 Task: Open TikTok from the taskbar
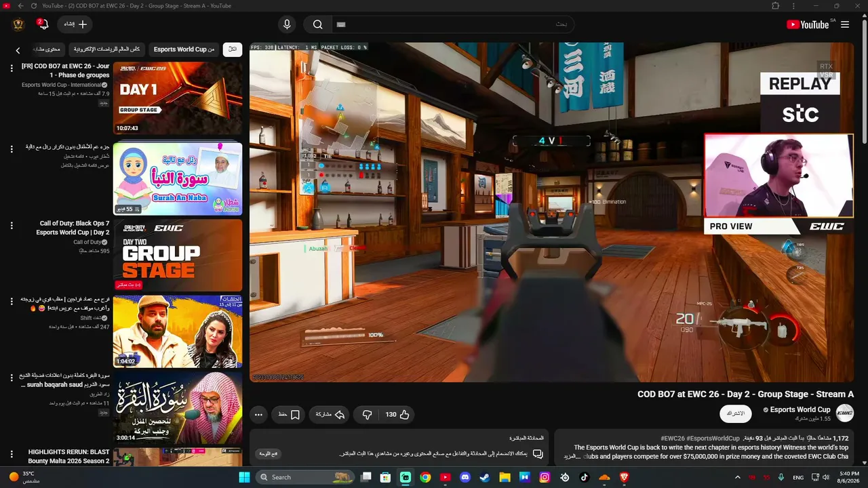click(x=585, y=477)
